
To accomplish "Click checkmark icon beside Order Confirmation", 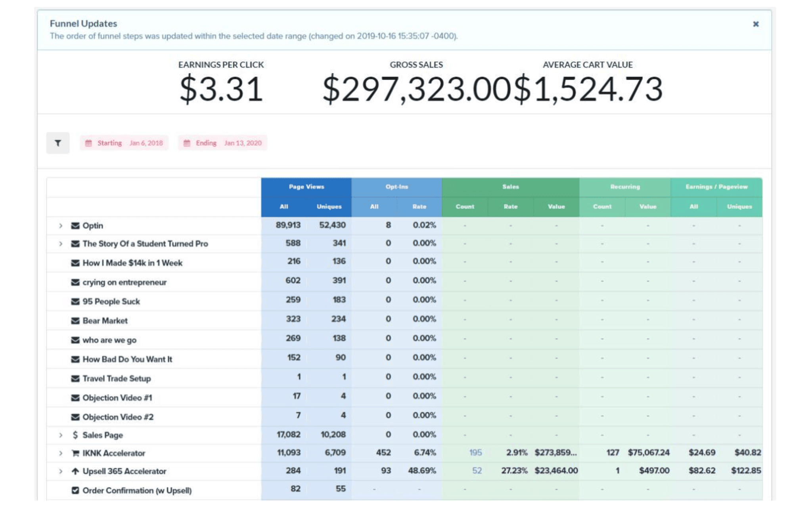I will click(x=75, y=490).
